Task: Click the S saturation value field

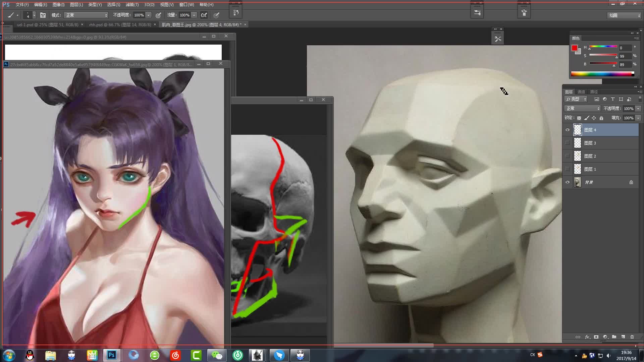Action: coord(625,56)
